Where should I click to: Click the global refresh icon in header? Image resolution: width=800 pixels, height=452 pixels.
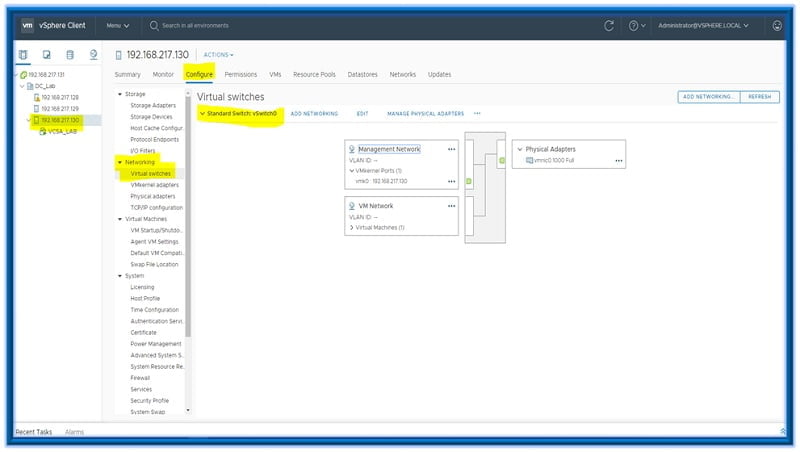609,25
